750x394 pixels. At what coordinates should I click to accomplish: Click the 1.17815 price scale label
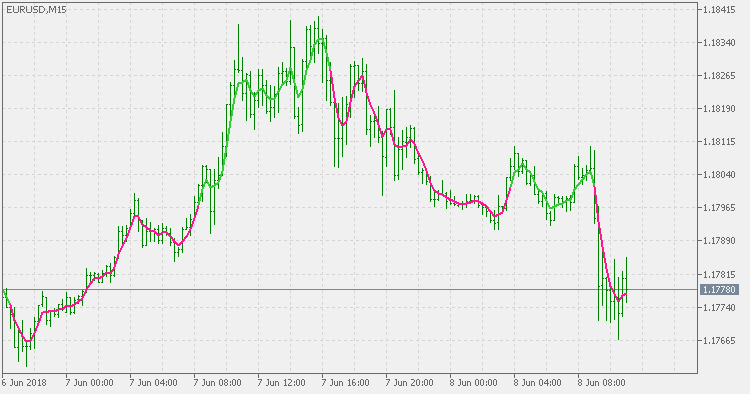tap(719, 274)
